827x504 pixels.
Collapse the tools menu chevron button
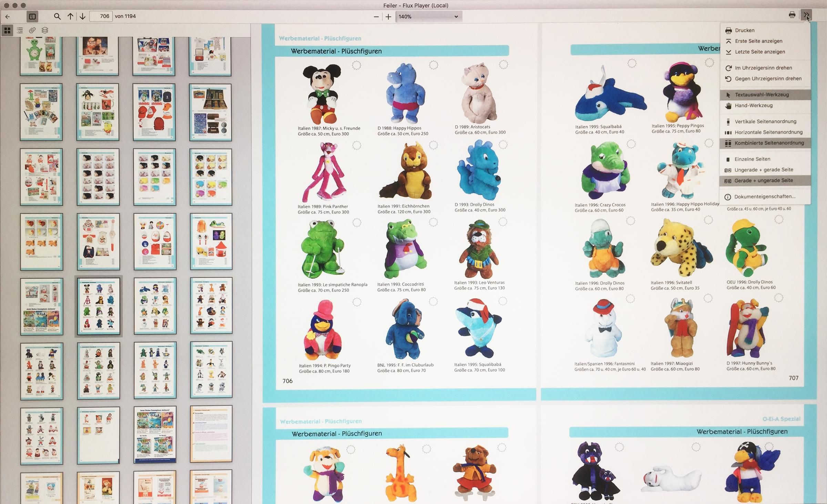(806, 15)
